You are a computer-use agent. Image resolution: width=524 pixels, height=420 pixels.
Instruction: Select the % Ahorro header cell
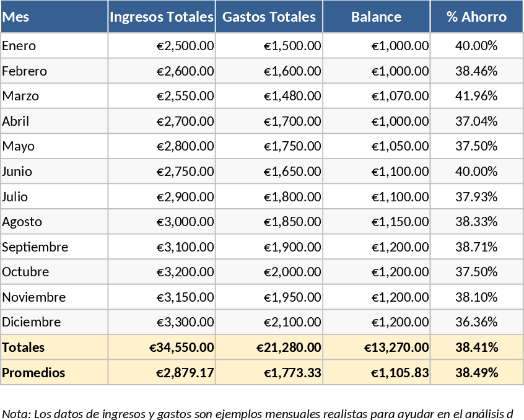476,17
